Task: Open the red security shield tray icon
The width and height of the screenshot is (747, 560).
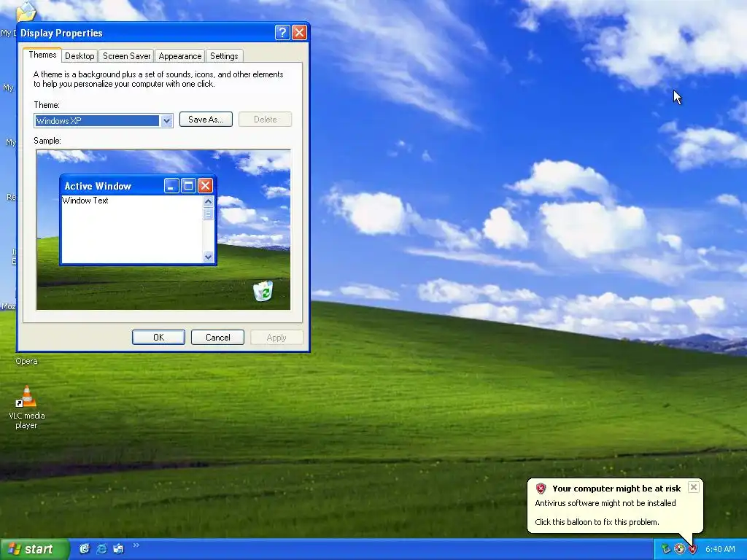Action: [x=693, y=549]
